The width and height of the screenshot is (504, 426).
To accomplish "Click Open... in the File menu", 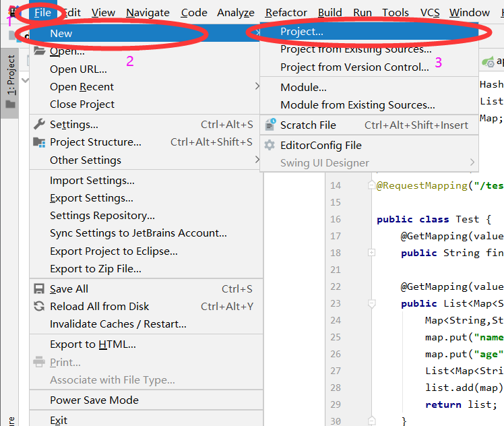I will [x=145, y=51].
